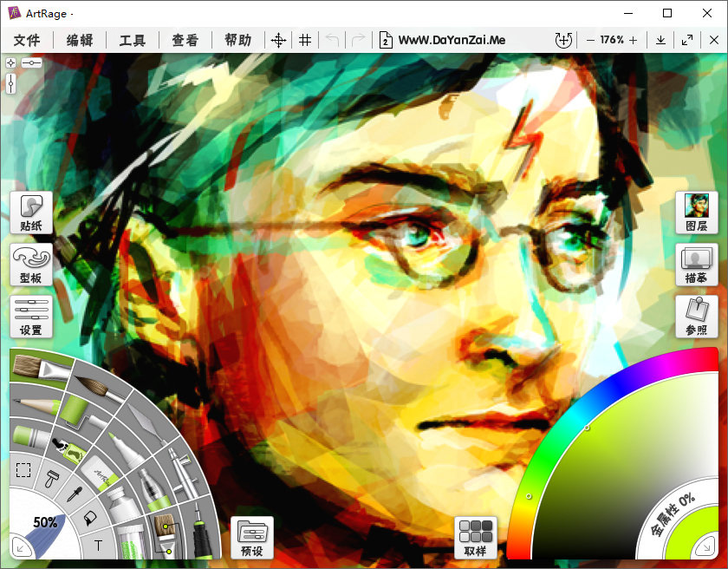Select the Sticker Spray footprint tool

(68, 449)
